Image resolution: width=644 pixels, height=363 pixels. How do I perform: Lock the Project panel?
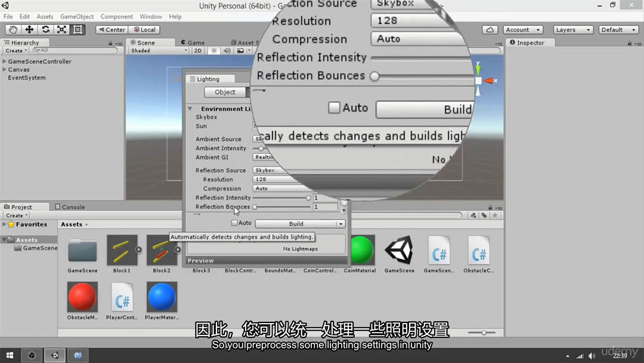coord(490,208)
